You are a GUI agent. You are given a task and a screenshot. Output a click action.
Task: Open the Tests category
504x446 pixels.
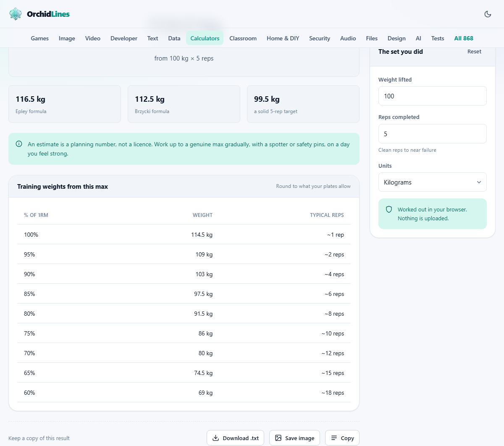438,38
